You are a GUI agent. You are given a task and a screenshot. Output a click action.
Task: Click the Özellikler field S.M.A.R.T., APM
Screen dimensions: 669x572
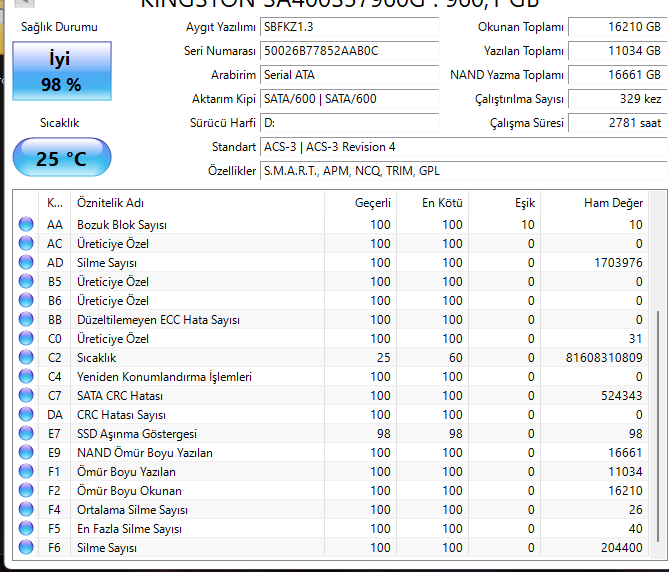(x=464, y=171)
